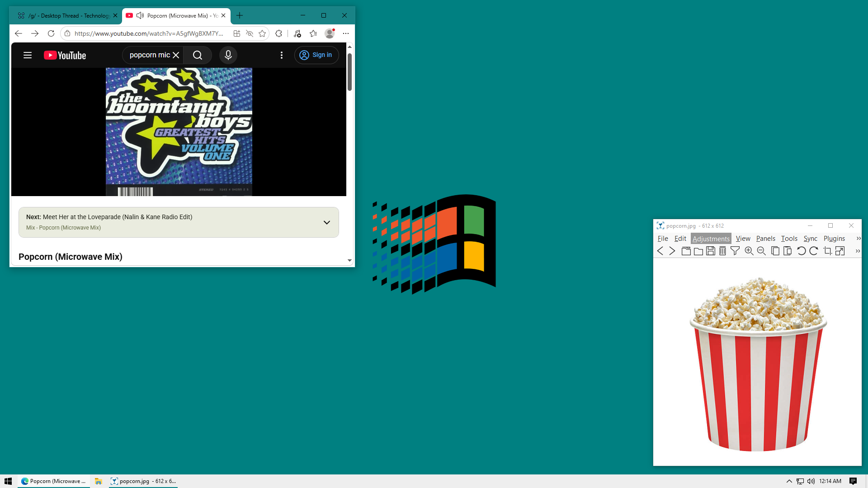Open the browser media control icon
The width and height of the screenshot is (868, 488).
point(297,33)
